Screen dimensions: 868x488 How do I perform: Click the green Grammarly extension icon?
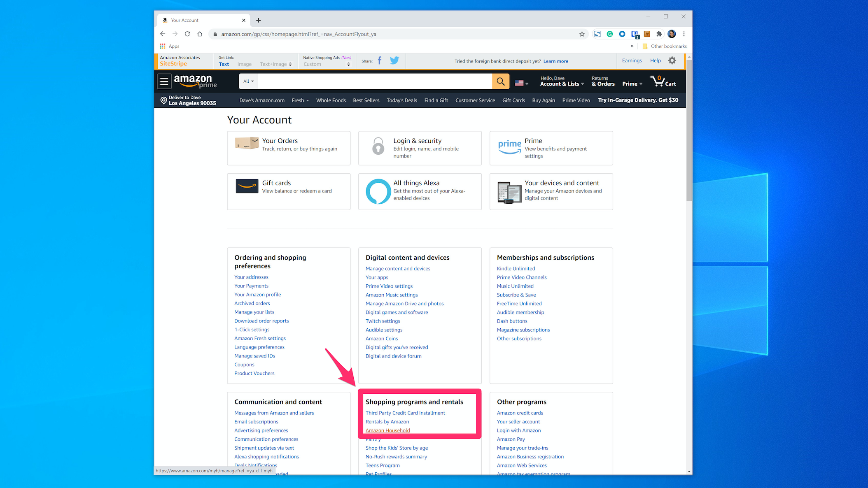click(x=610, y=34)
